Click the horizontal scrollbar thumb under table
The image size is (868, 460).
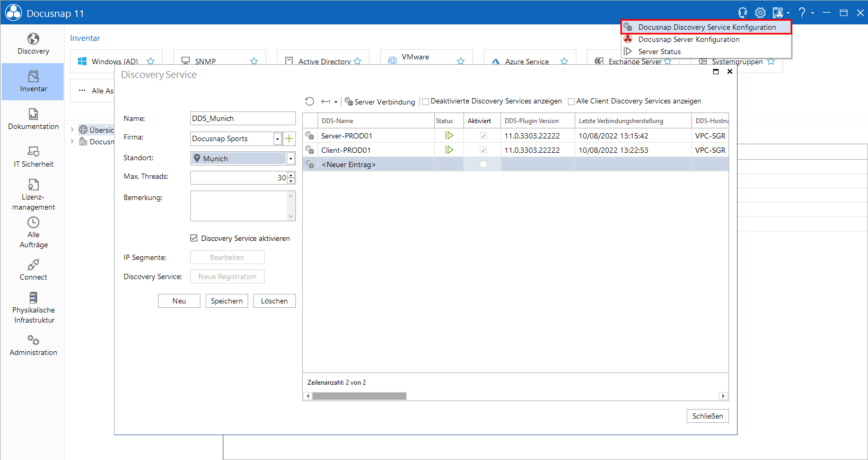coord(360,396)
